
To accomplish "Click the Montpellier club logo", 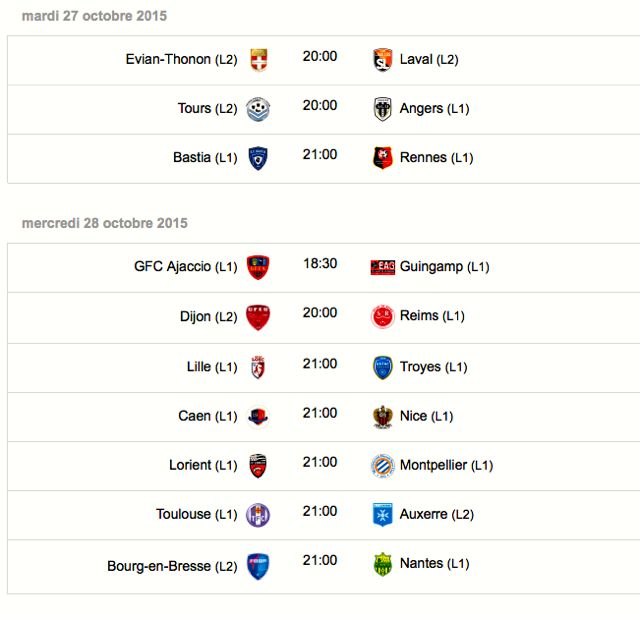I will click(382, 465).
